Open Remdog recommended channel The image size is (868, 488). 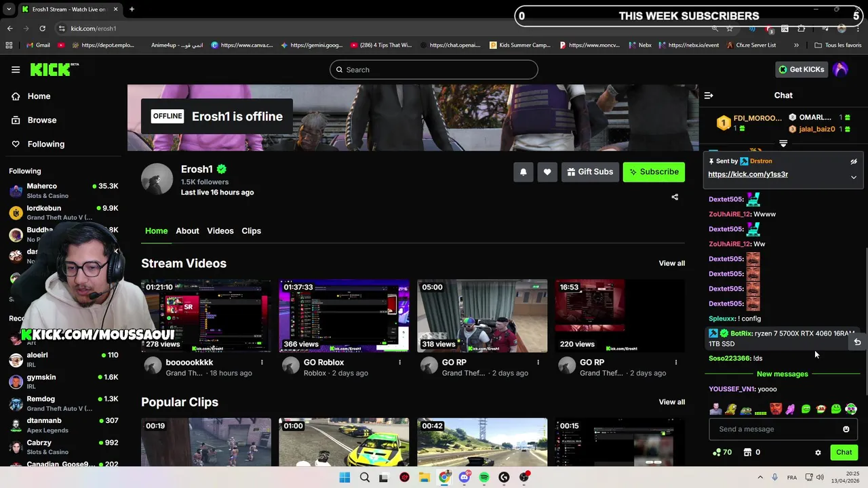click(64, 403)
